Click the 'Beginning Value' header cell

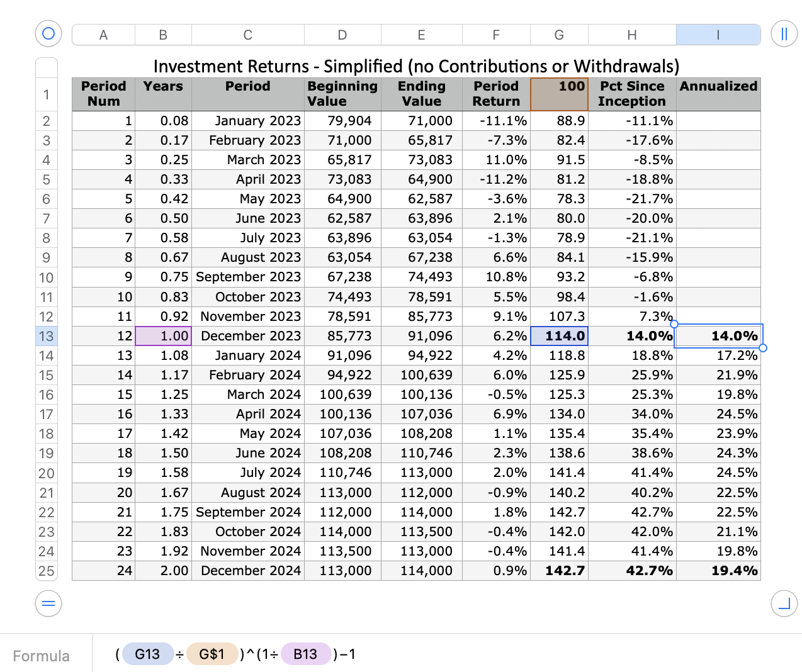342,94
